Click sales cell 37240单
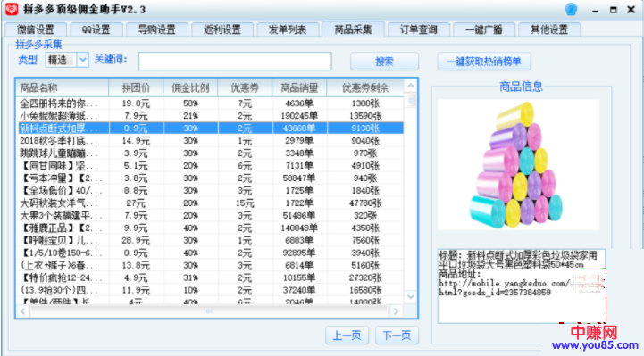This screenshot has height=356, width=644. [299, 290]
